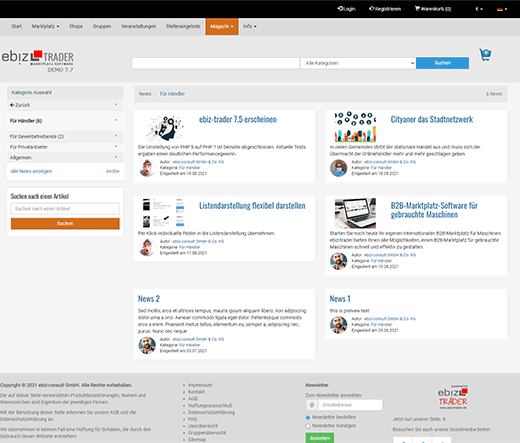Focus the main search text field

tap(216, 63)
